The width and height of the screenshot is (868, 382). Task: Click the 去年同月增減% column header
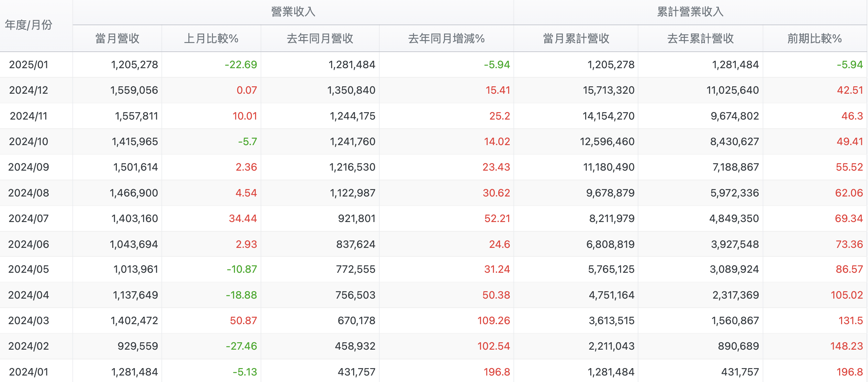pos(446,38)
